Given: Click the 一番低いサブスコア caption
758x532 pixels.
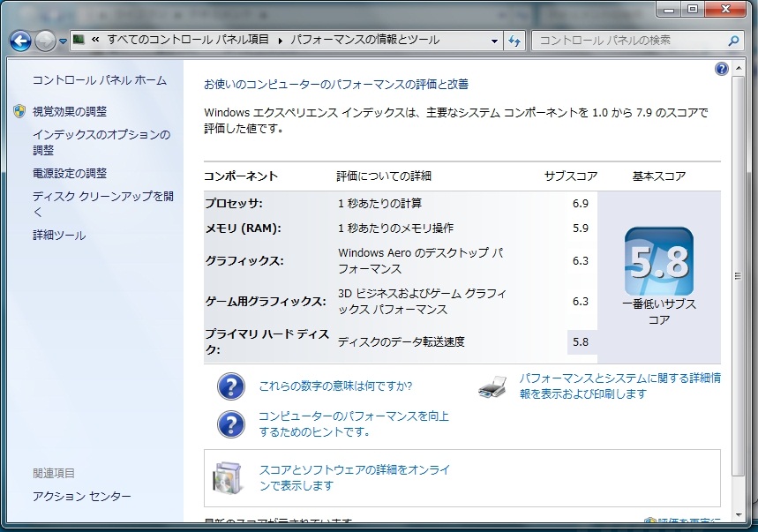Looking at the screenshot, I should [659, 312].
